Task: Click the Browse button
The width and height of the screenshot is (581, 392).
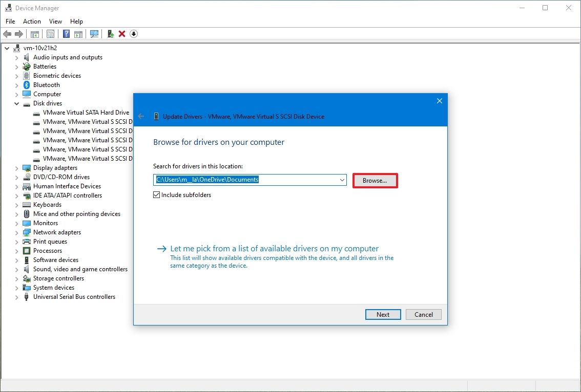Action: (375, 180)
